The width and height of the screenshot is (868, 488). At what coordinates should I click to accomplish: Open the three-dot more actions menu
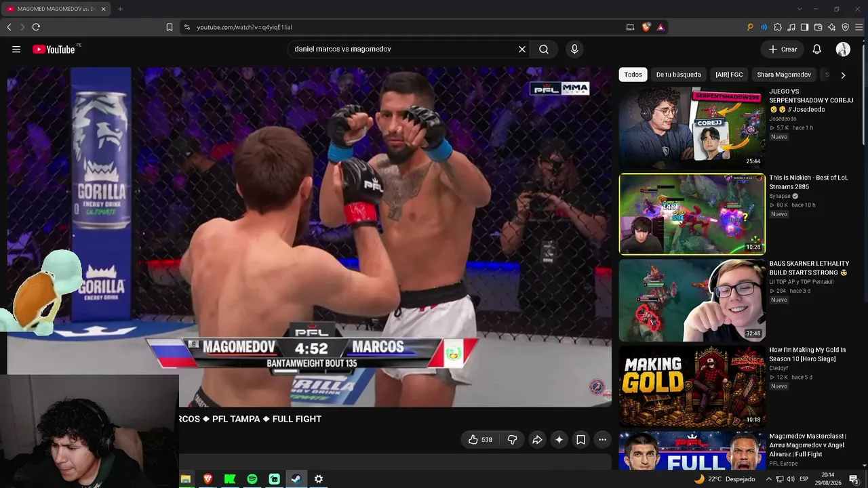602,440
